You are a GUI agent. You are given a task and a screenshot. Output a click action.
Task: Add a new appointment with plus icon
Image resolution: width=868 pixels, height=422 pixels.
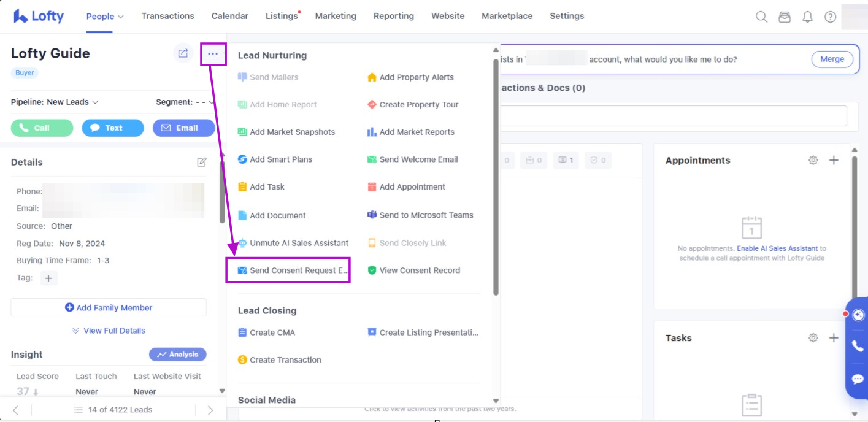pyautogui.click(x=834, y=160)
